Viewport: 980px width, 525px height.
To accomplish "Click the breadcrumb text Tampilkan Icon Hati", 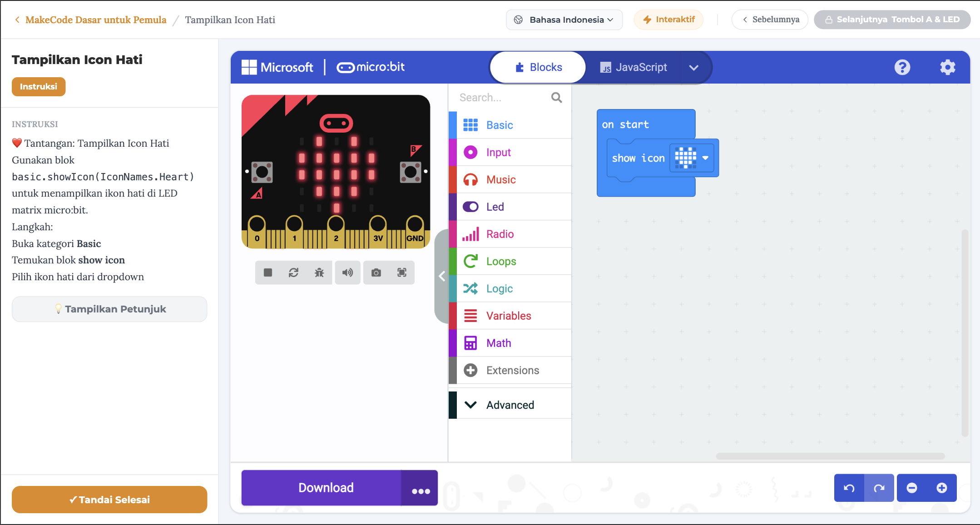I will click(230, 20).
